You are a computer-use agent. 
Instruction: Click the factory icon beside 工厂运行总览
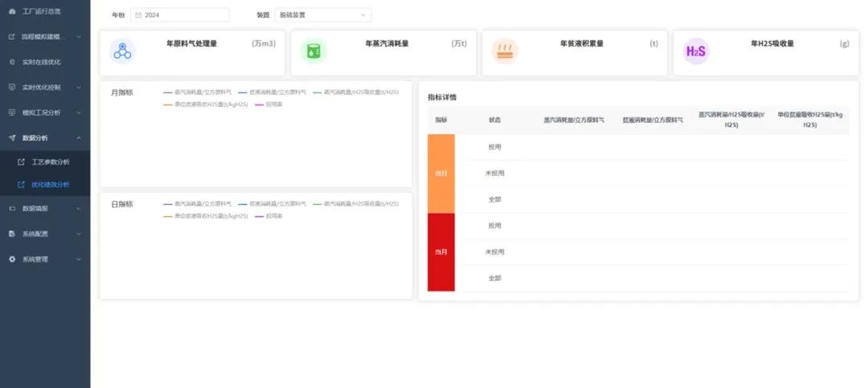[12, 11]
